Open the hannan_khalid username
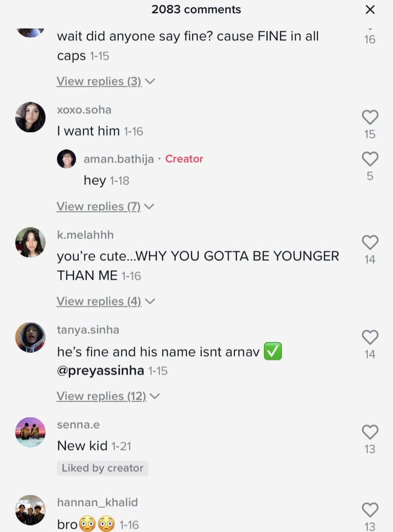This screenshot has width=393, height=532. (97, 502)
